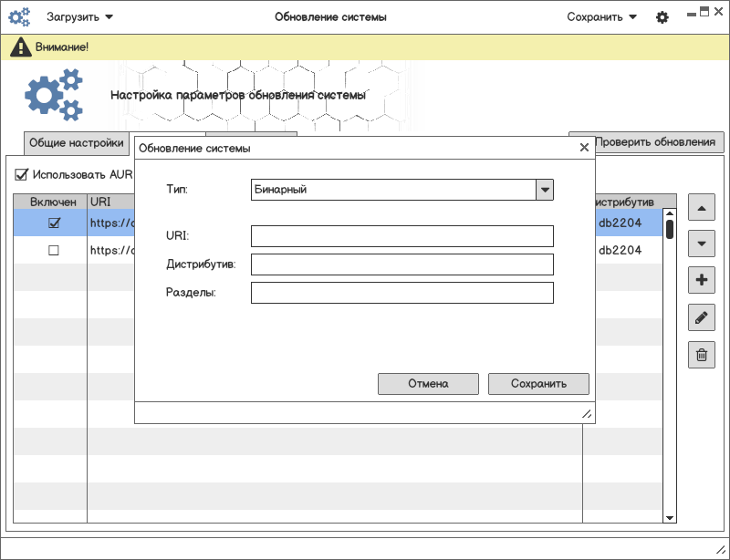
Task: Move repository down with the down arrow button
Action: (x=701, y=244)
